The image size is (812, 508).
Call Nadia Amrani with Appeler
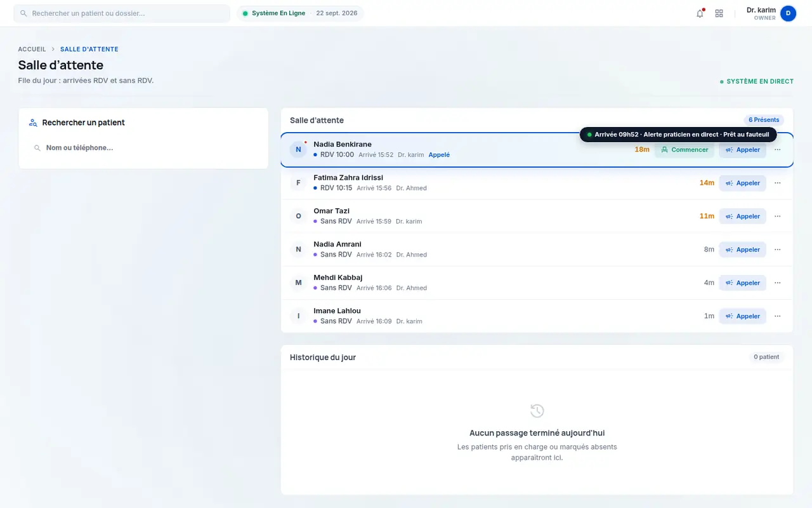[742, 250]
